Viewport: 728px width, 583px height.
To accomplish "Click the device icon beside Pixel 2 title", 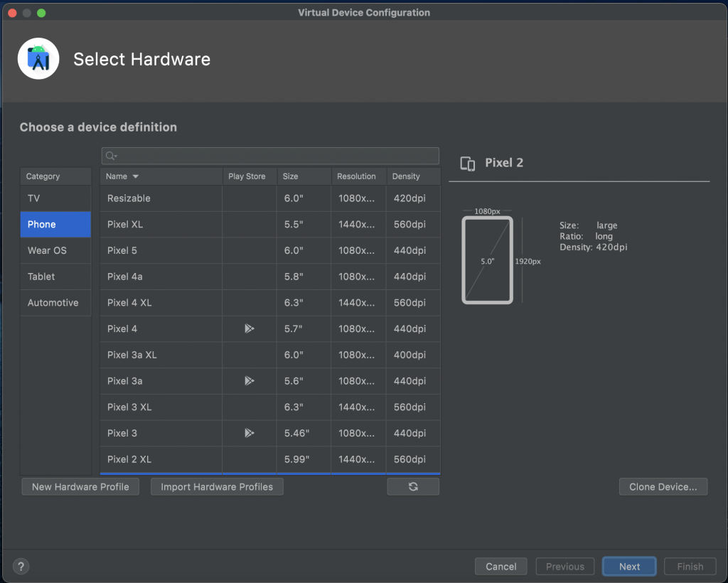I will (x=468, y=164).
